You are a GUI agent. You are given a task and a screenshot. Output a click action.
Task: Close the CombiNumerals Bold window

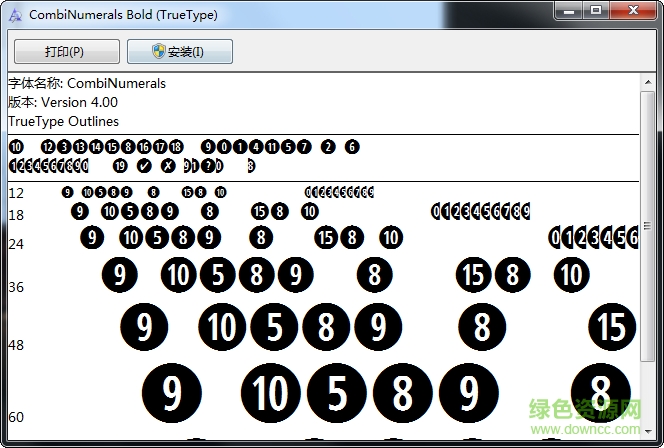[x=633, y=11]
